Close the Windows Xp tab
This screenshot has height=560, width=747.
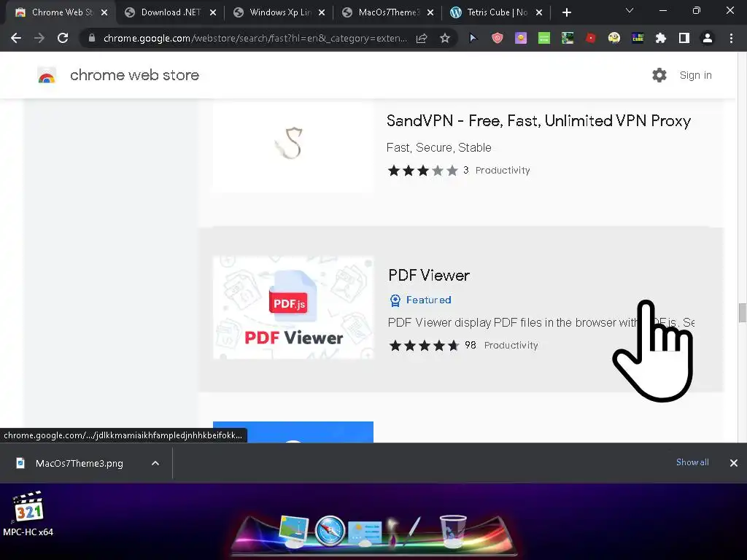[x=322, y=12]
